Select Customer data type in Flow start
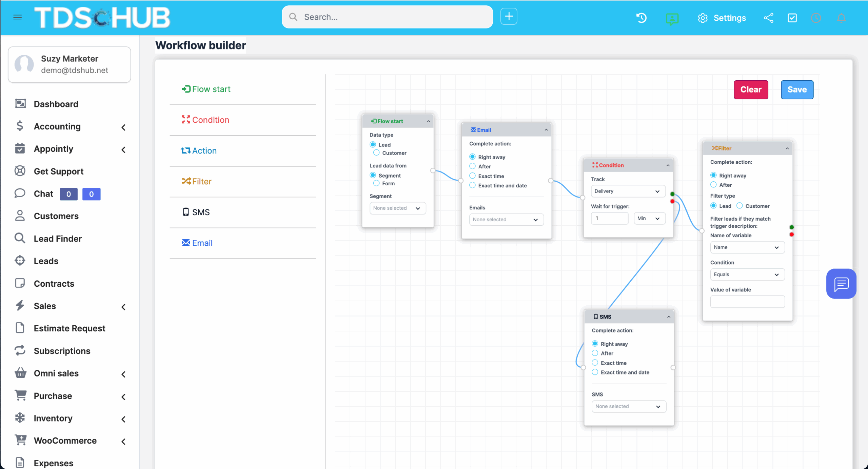Image resolution: width=868 pixels, height=469 pixels. [x=376, y=153]
